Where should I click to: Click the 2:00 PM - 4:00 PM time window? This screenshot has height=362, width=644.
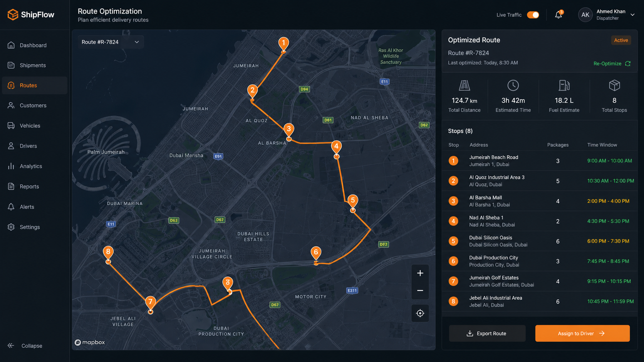[608, 201]
